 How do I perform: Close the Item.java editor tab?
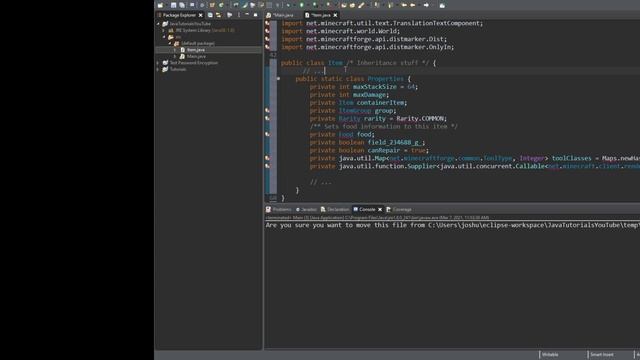(336, 15)
